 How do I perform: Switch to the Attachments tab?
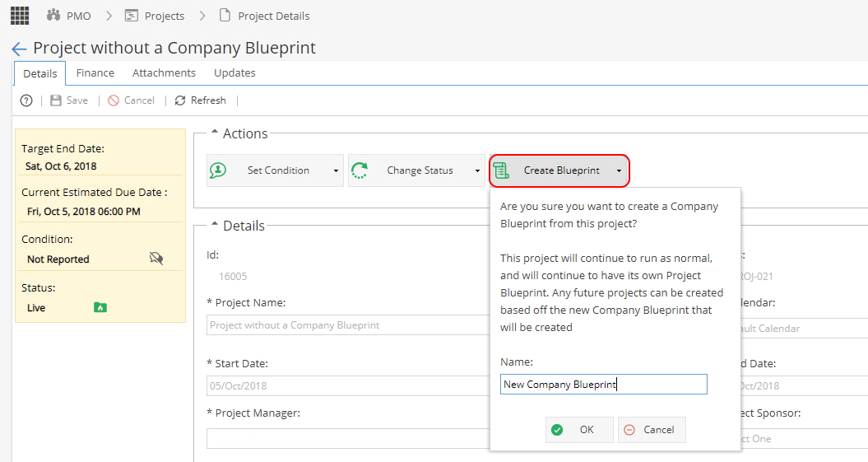coord(164,72)
